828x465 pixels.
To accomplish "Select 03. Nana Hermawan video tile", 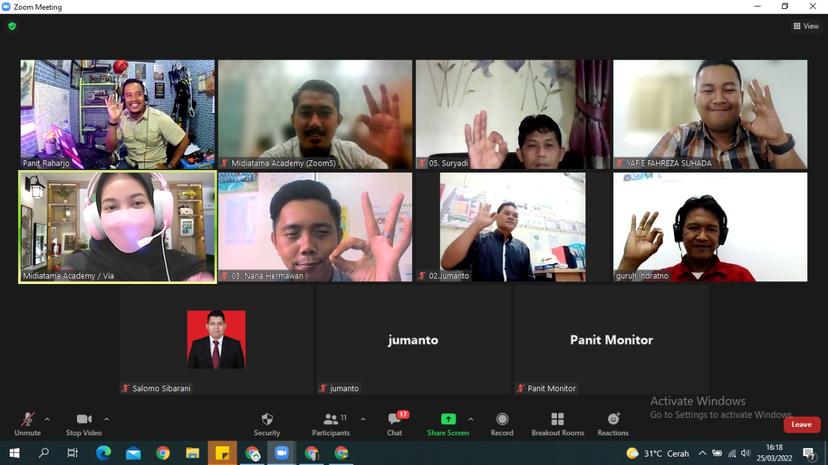I will coord(315,227).
